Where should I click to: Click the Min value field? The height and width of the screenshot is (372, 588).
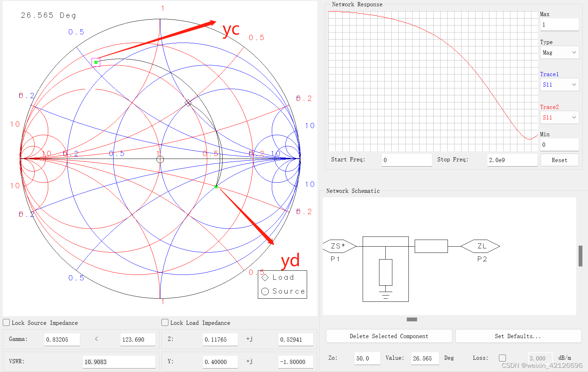click(x=560, y=145)
